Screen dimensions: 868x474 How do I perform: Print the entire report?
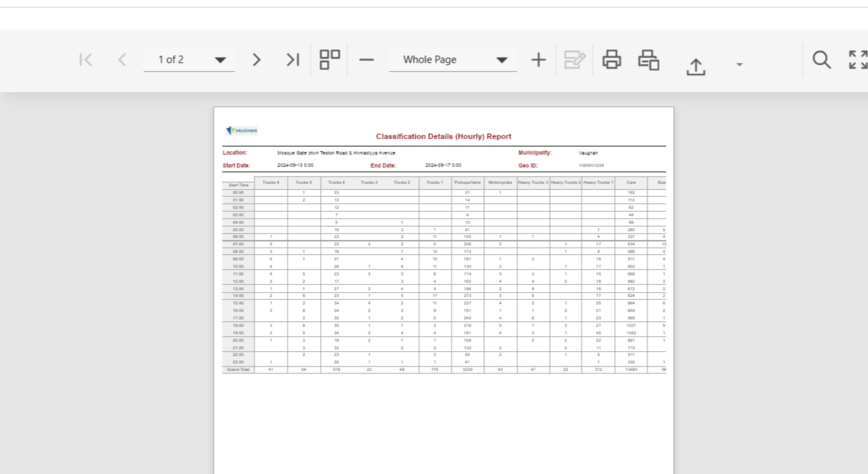[x=612, y=60]
